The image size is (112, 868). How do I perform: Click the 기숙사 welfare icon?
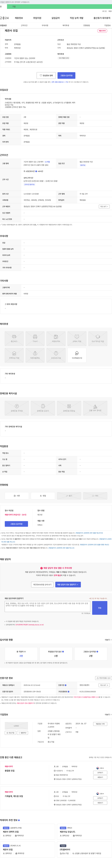coord(35,339)
